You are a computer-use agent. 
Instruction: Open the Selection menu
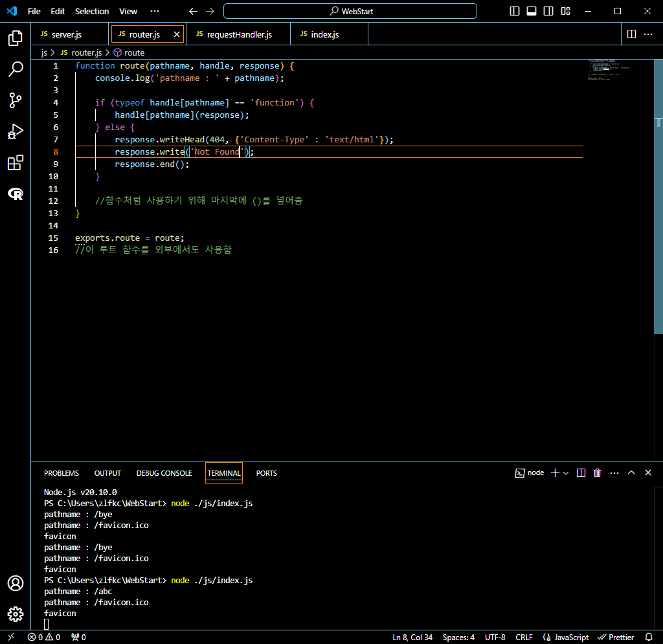coord(92,12)
